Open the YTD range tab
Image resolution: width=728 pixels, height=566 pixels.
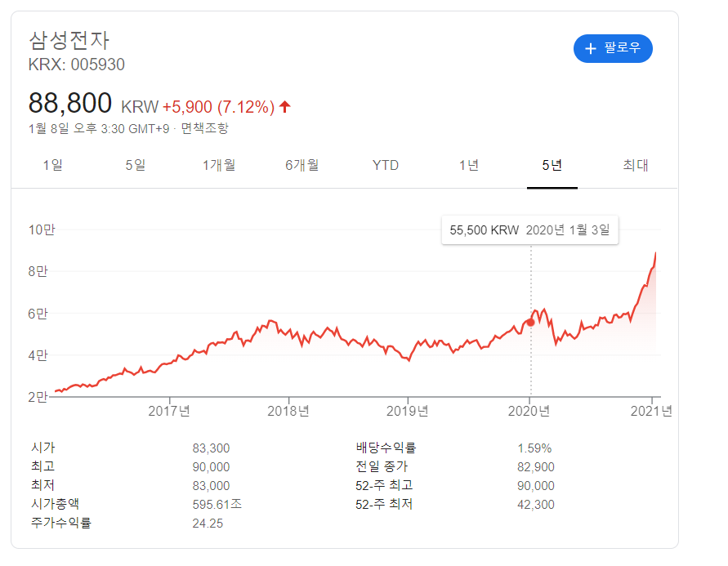click(386, 165)
